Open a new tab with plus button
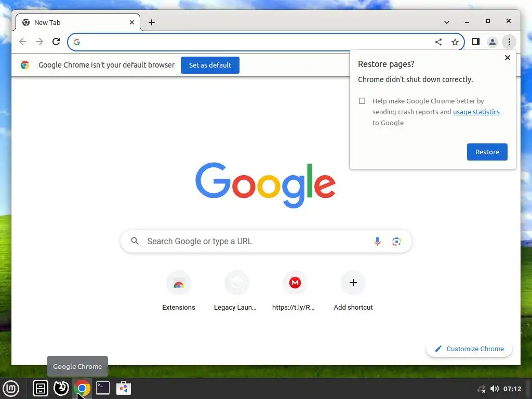 [152, 22]
